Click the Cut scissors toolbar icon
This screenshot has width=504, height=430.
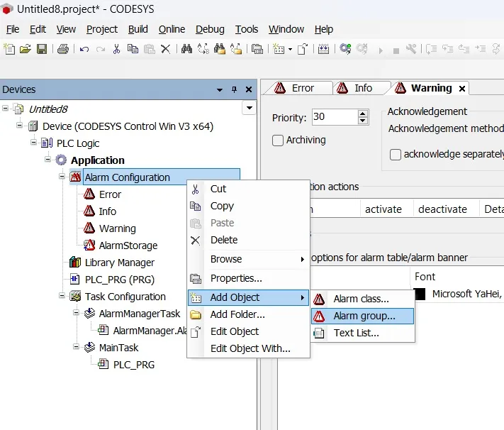click(116, 49)
